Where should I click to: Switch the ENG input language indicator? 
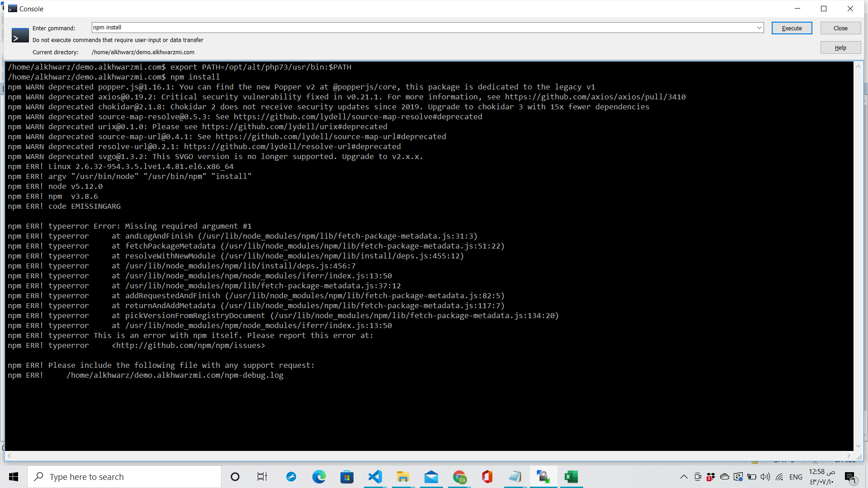click(x=796, y=477)
